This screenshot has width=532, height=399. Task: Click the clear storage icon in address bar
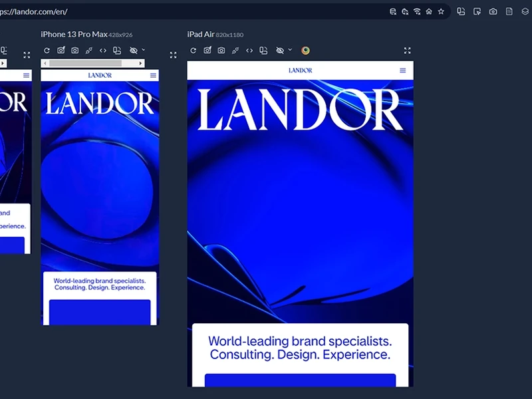point(393,11)
